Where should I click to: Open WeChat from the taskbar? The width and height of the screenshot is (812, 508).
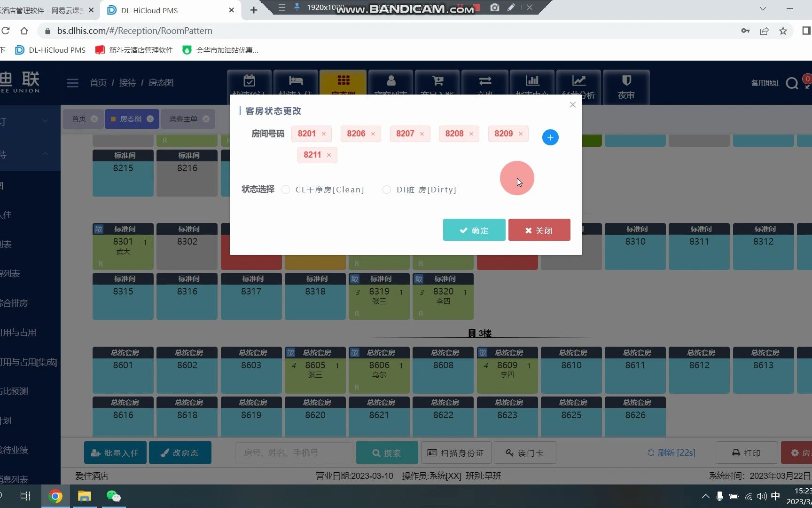(x=113, y=496)
